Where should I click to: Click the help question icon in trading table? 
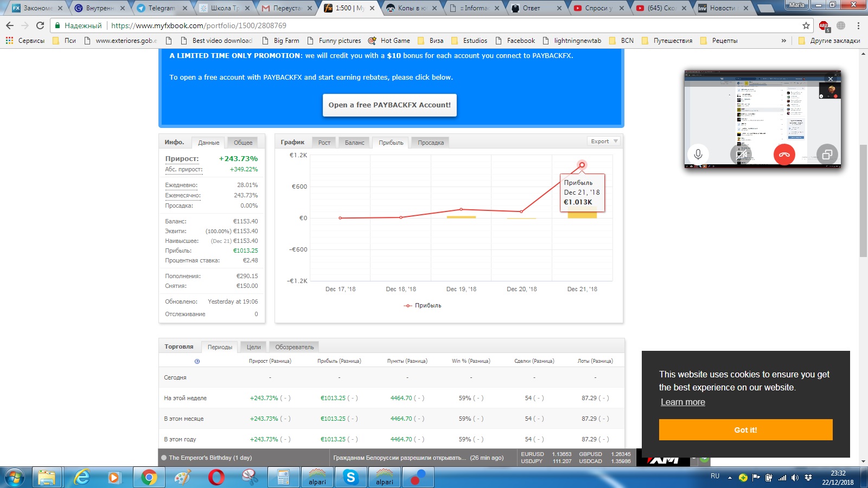(x=197, y=361)
